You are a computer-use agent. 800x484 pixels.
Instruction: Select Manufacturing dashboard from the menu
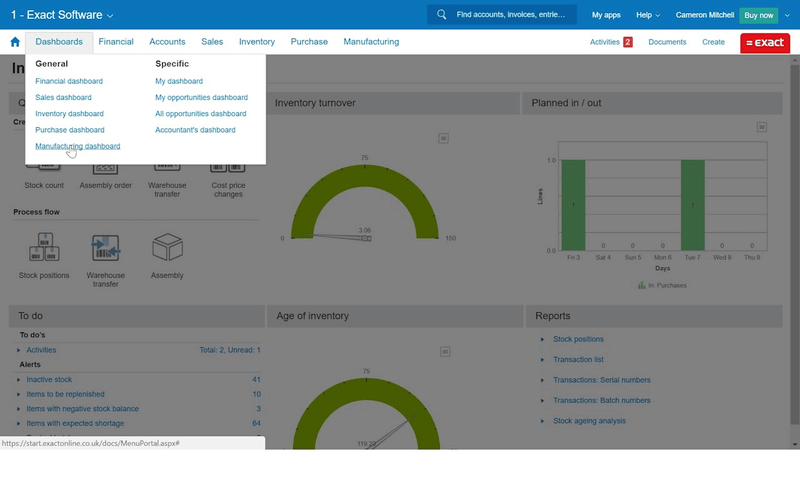coord(77,146)
